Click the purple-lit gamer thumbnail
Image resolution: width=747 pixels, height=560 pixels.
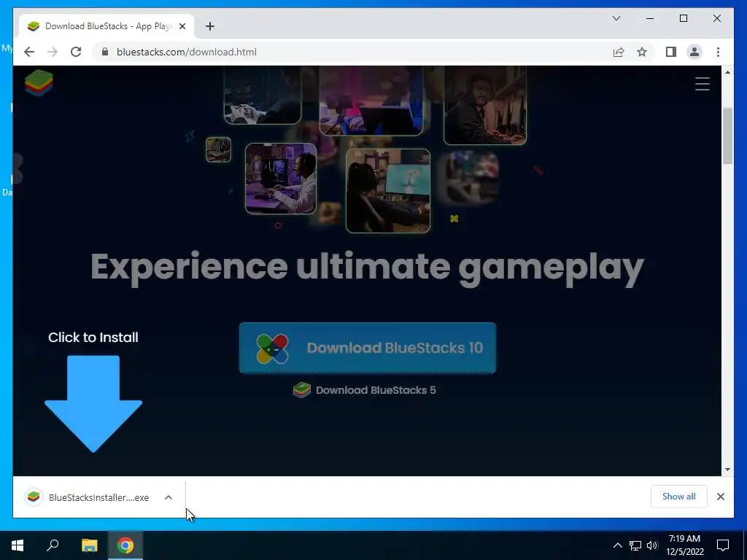pyautogui.click(x=281, y=179)
